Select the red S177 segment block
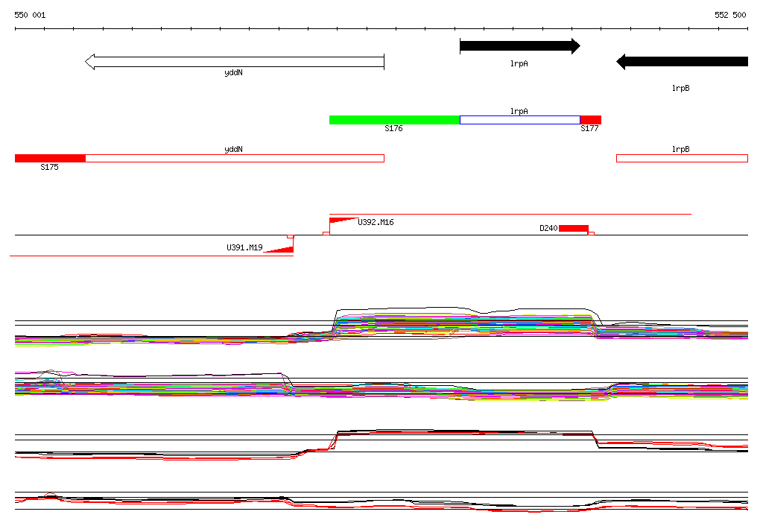 point(591,120)
